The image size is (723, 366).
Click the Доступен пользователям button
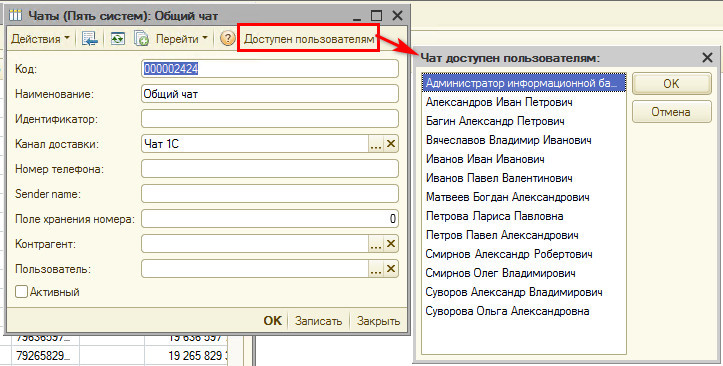point(308,39)
